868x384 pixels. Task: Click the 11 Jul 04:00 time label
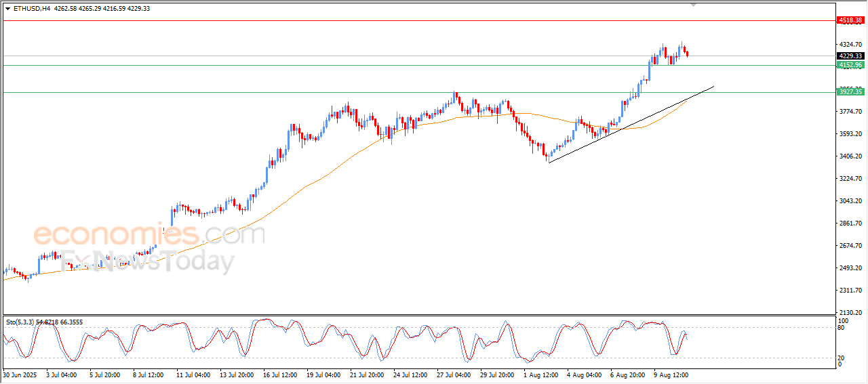click(x=192, y=374)
